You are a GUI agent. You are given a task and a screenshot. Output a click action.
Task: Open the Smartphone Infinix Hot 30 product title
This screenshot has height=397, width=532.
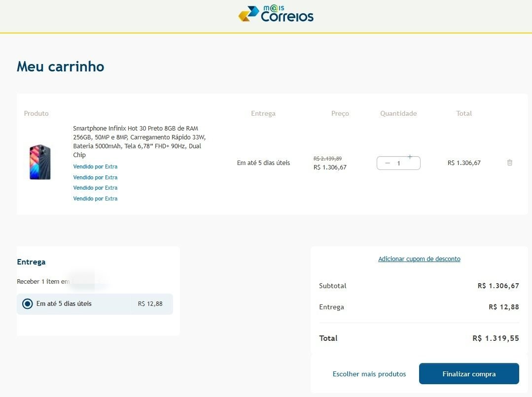point(140,141)
